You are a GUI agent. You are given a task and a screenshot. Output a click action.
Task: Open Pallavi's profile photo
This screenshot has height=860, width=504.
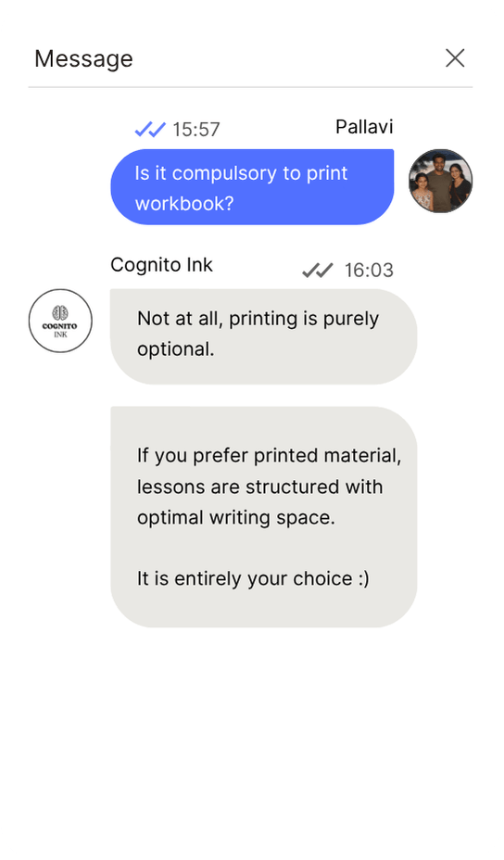click(440, 181)
